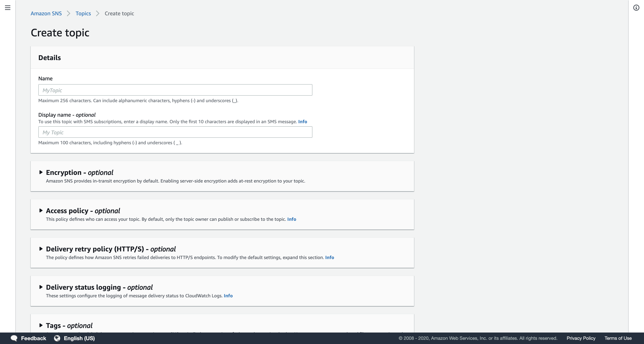
Task: Open the Privacy Policy footer link
Action: point(581,338)
